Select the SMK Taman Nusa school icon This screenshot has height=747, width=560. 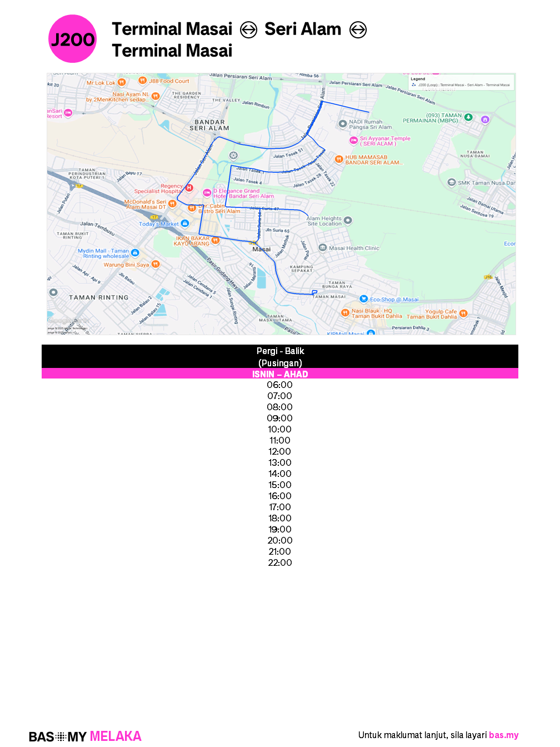452,182
